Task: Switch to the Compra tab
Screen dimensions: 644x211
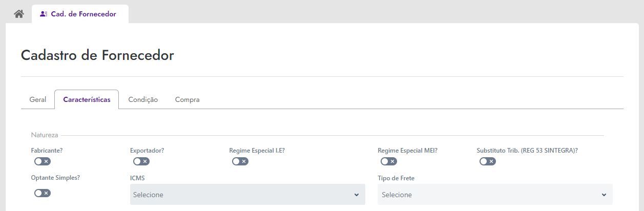Action: click(x=188, y=100)
